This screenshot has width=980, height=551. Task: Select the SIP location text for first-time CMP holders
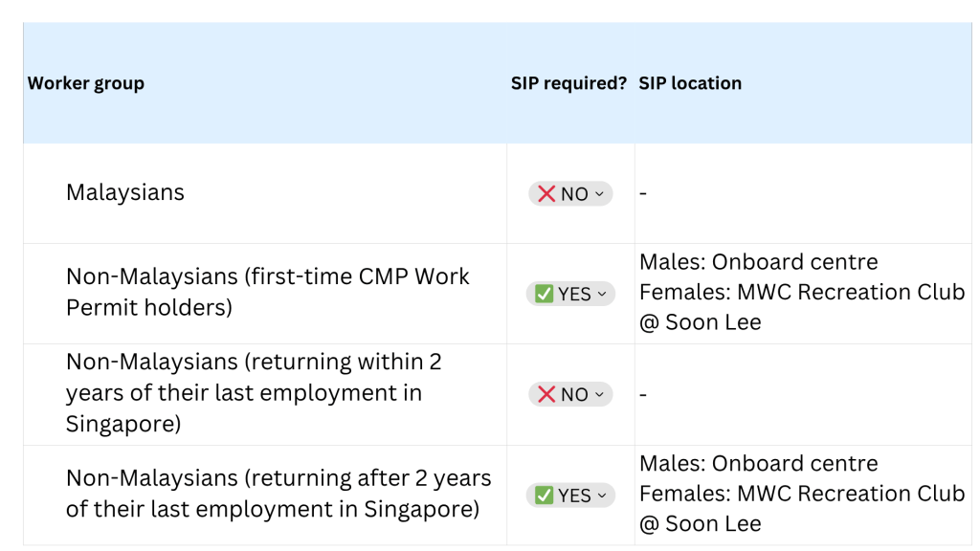[x=802, y=292]
